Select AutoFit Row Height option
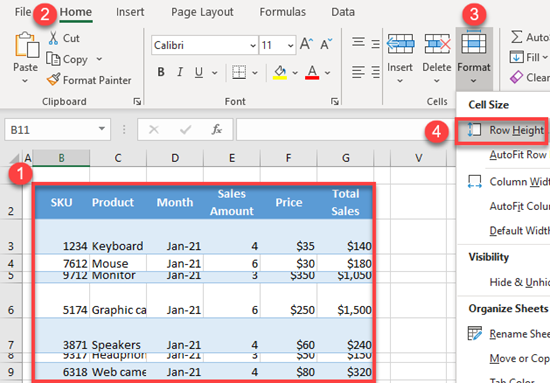The height and width of the screenshot is (383, 550). click(518, 155)
